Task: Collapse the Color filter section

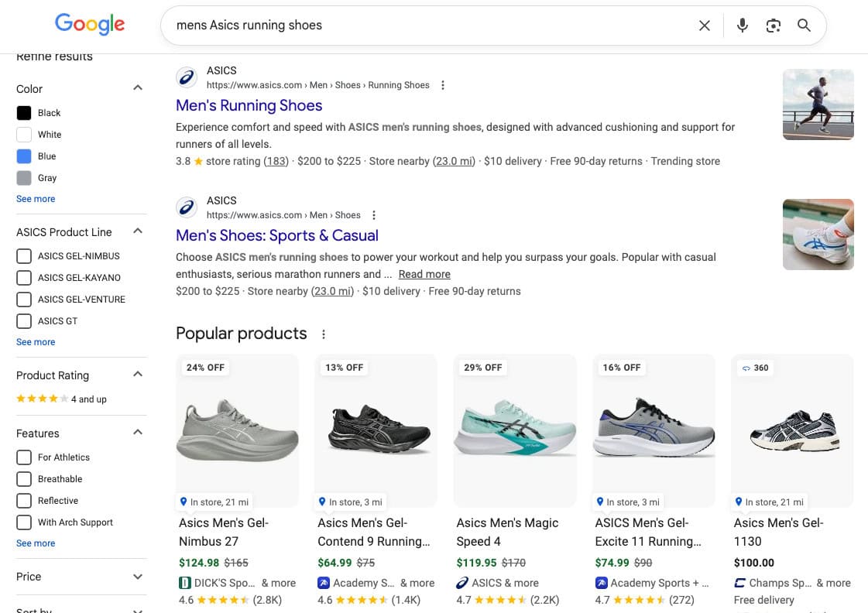Action: (138, 88)
